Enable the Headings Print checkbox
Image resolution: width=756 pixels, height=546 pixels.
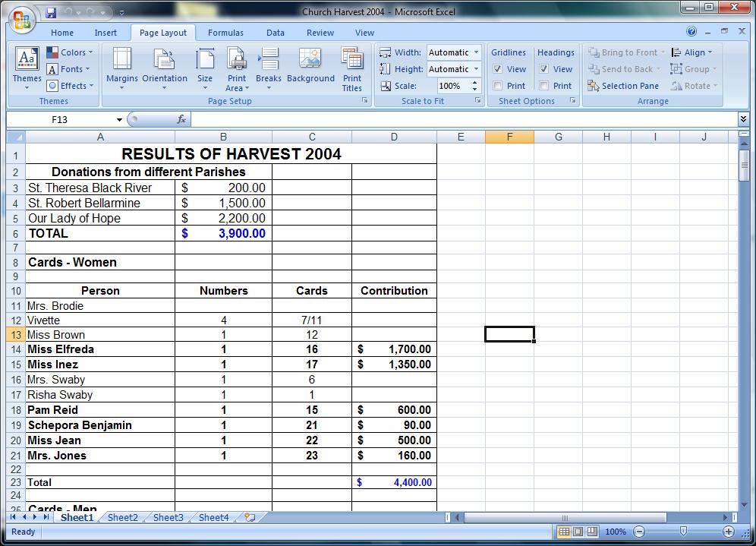544,86
